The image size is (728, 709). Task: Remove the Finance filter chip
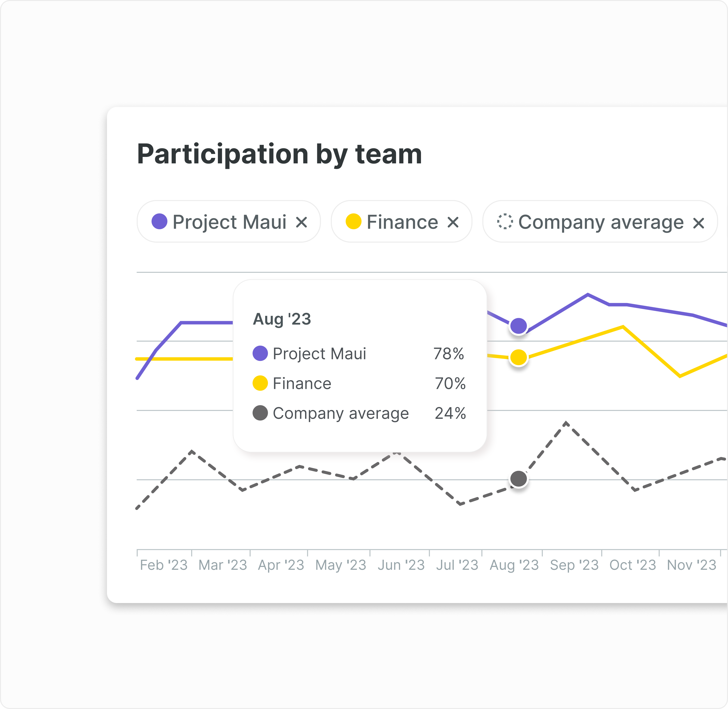click(453, 222)
